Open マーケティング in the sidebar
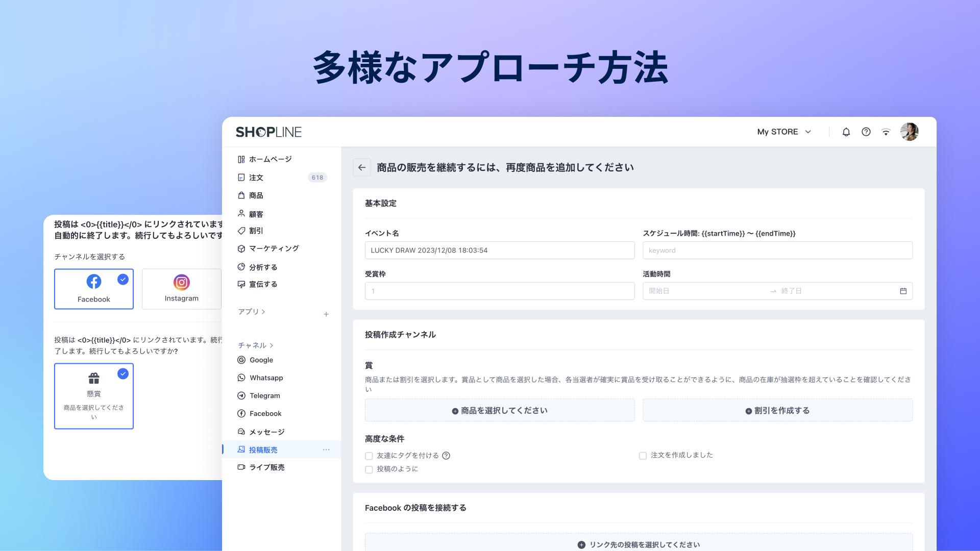The image size is (980, 551). 274,248
